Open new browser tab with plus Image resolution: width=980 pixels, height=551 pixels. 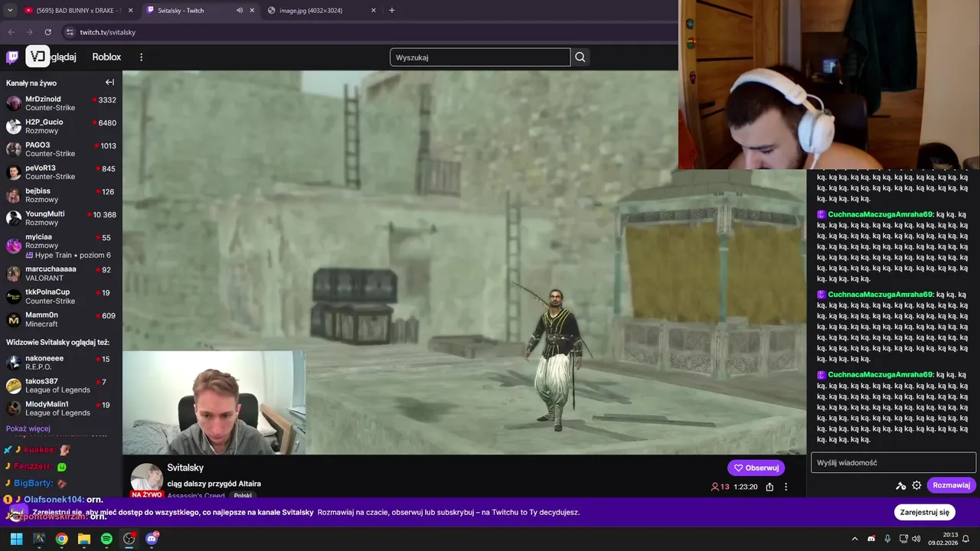[392, 11]
